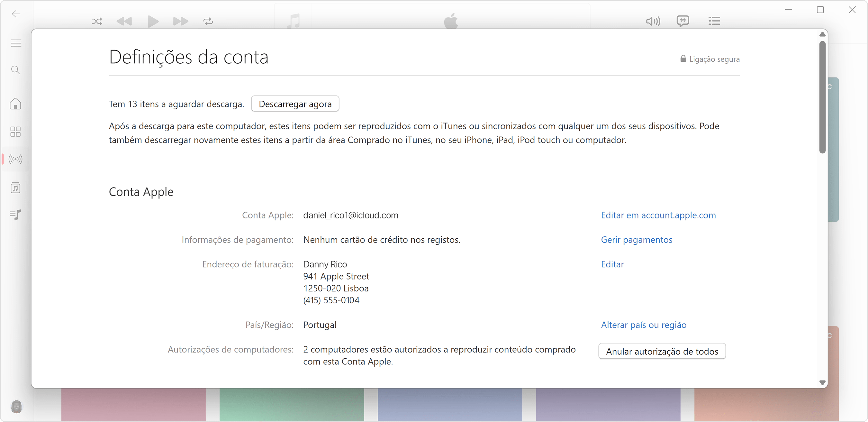Open Editar em account.apple.com link

(658, 215)
